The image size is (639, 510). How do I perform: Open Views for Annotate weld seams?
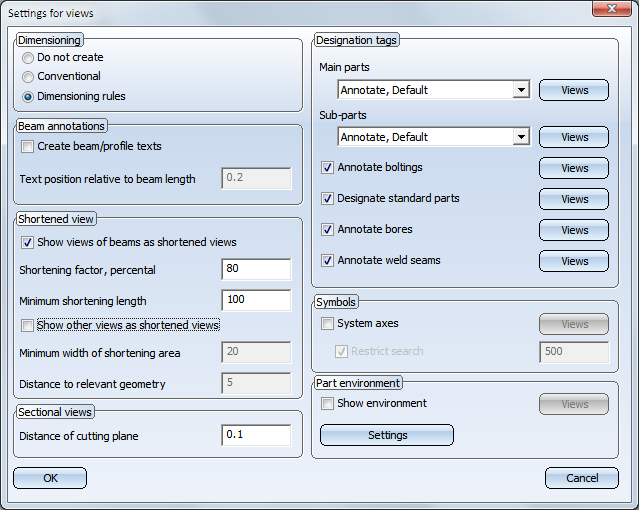[574, 261]
